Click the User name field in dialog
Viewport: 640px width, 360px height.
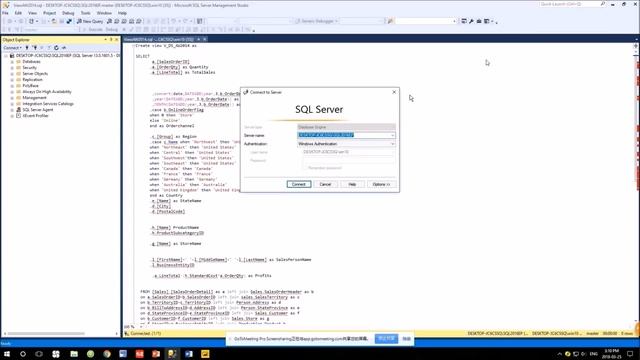(349, 152)
